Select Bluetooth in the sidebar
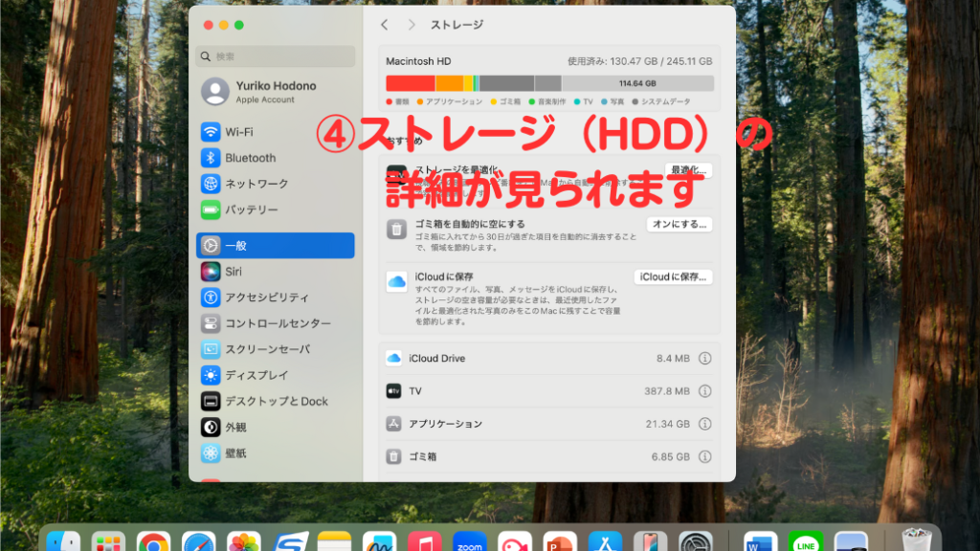Screen dimensions: 980x551 (250, 158)
